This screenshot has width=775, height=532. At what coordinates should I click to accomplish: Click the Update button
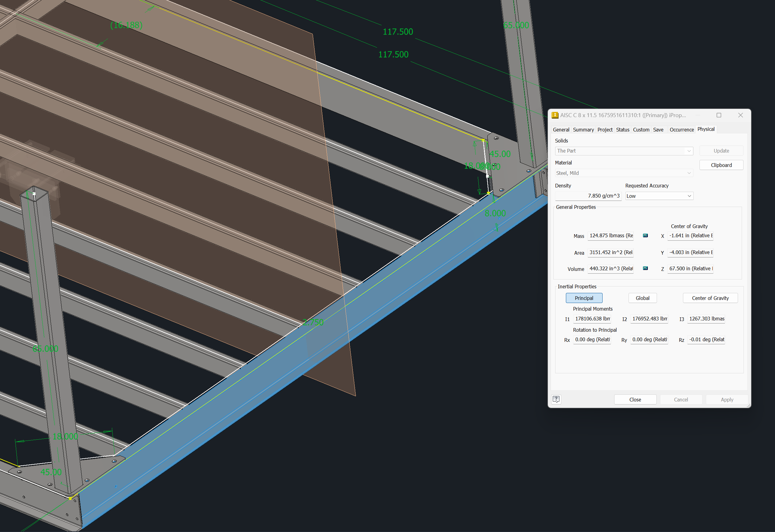coord(721,151)
